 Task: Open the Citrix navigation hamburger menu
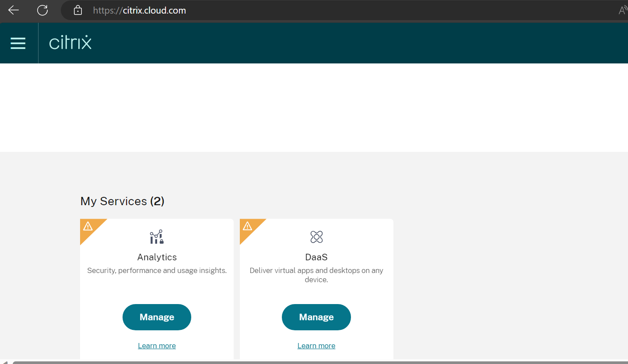click(18, 43)
